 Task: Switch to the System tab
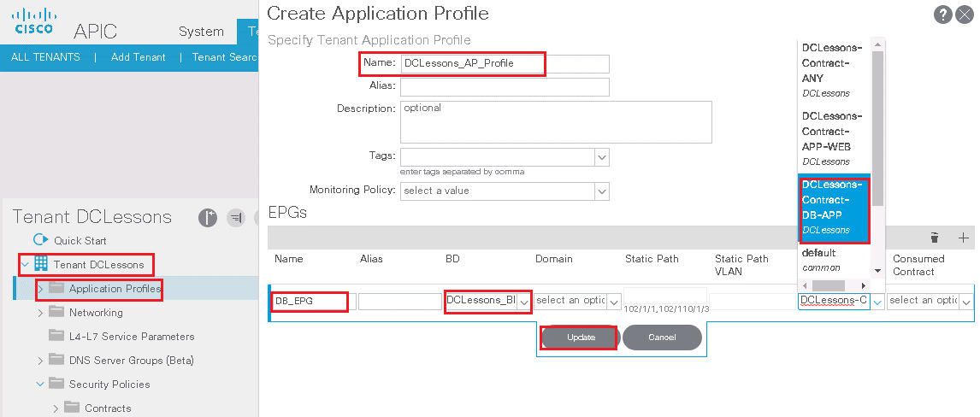coord(201,32)
